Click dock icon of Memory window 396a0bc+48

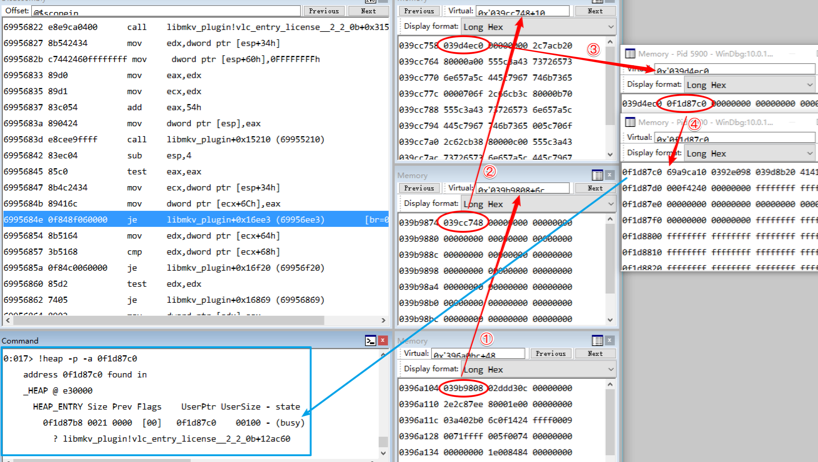(597, 341)
